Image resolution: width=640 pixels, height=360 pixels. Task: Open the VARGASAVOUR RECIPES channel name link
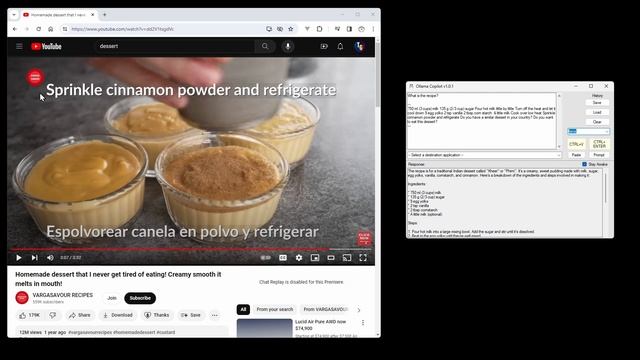coord(62,295)
